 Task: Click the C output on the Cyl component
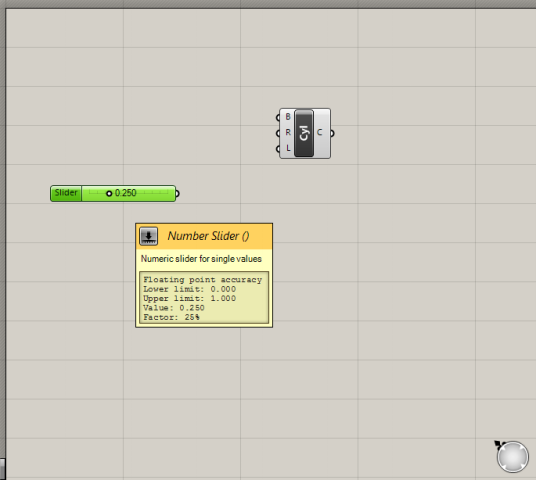tap(320, 133)
